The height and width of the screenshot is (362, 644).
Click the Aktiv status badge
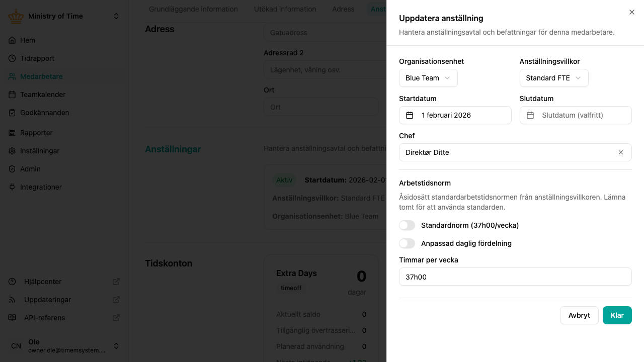point(284,180)
